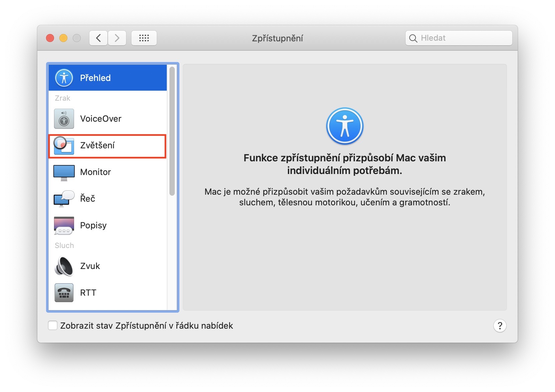
Task: Click the description text 'Mac je možné přizpůsobit'
Action: [345, 197]
